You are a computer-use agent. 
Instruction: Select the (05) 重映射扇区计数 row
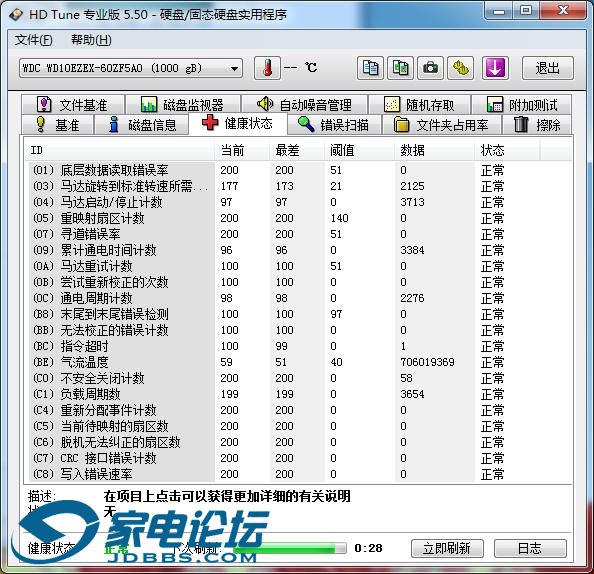click(x=297, y=218)
